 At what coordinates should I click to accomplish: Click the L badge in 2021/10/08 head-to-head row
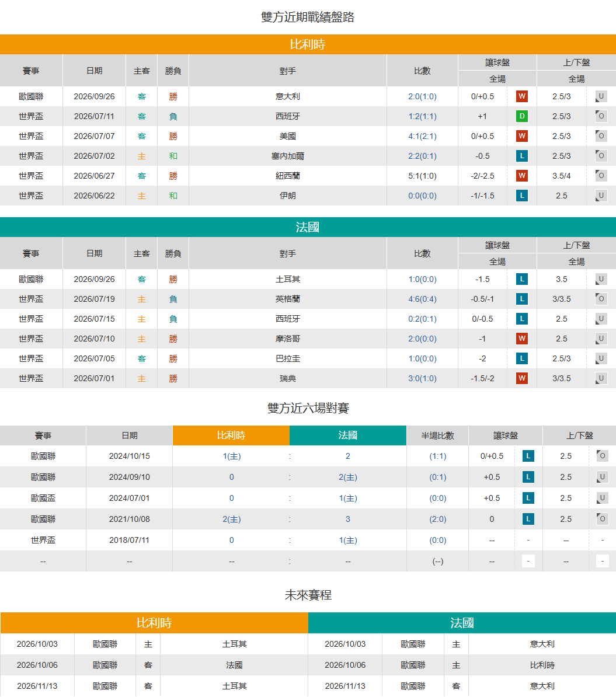pyautogui.click(x=528, y=519)
